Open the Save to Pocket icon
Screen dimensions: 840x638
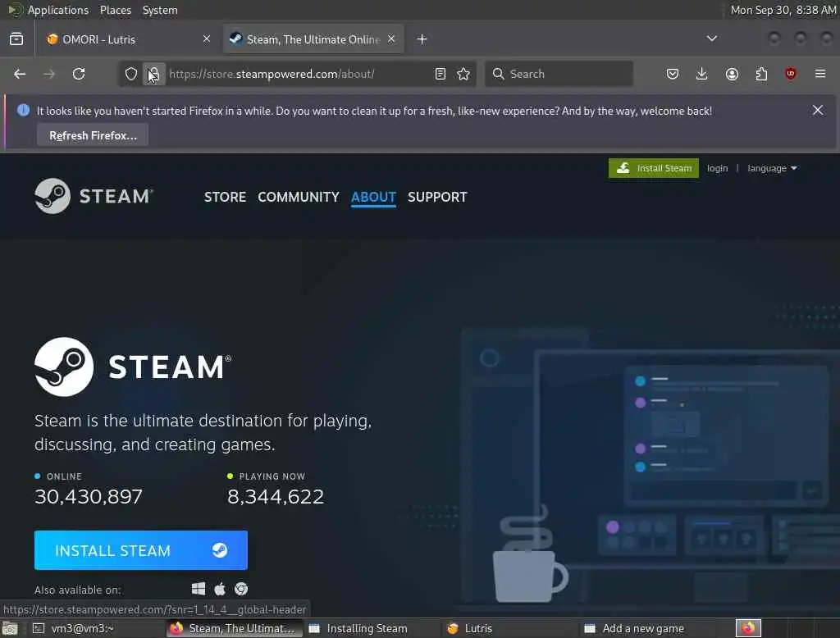(673, 74)
